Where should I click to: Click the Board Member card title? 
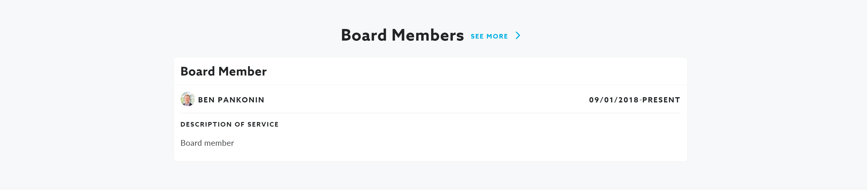coord(223,71)
